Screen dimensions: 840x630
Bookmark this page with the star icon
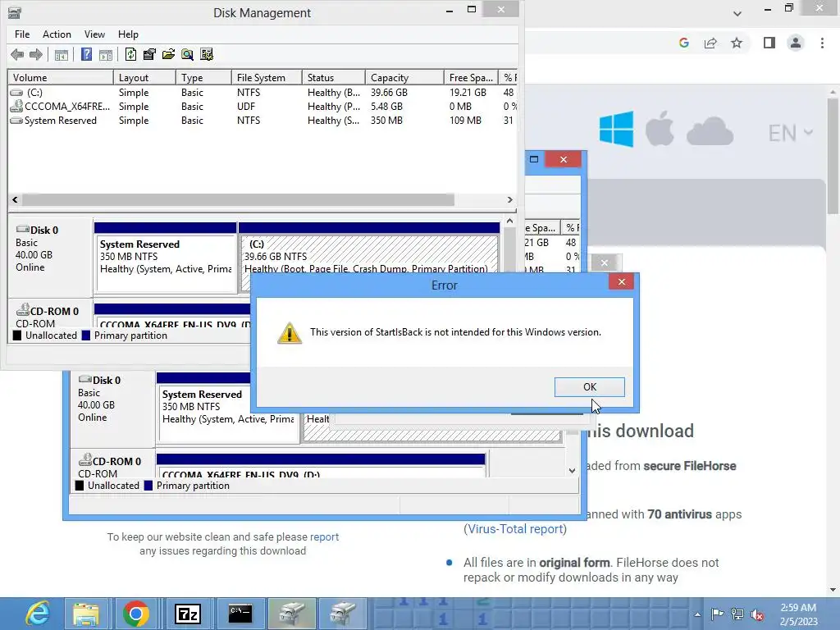[x=737, y=43]
